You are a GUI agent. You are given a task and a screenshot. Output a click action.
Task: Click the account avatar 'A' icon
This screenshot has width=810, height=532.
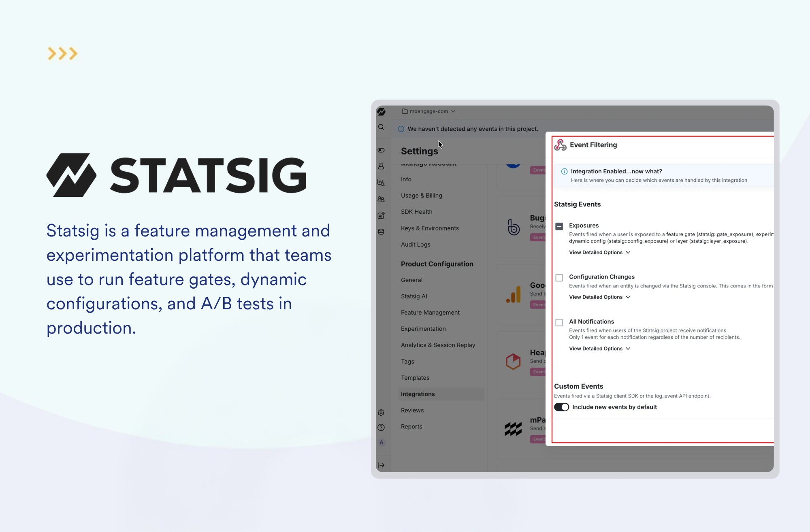point(381,442)
